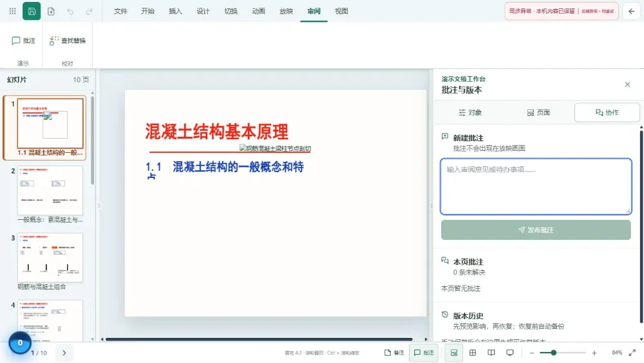Switch to the 动画 tab
Viewport: 644px width, 363px height.
258,11
